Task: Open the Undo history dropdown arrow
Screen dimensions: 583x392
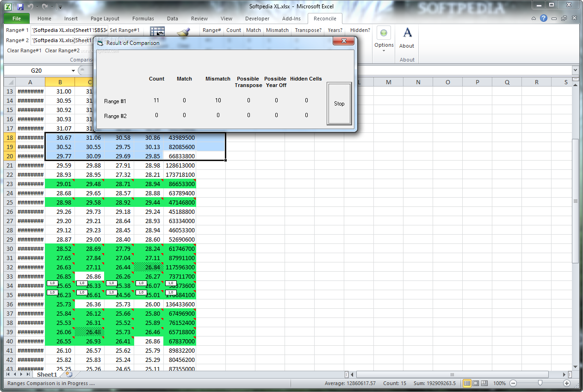Action: [x=37, y=7]
